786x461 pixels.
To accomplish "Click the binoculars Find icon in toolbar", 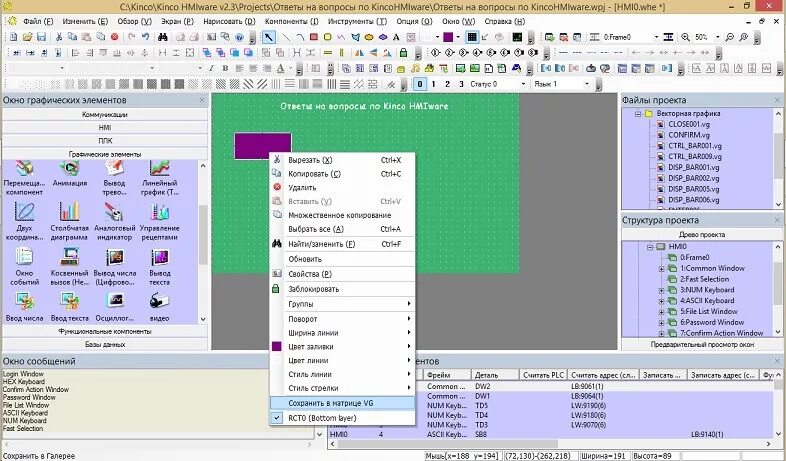I will tap(162, 37).
